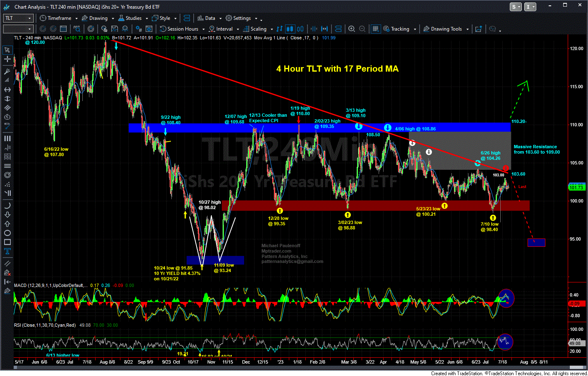Click the add chart image icon
The image size is (588, 376).
pyautogui.click(x=479, y=29)
